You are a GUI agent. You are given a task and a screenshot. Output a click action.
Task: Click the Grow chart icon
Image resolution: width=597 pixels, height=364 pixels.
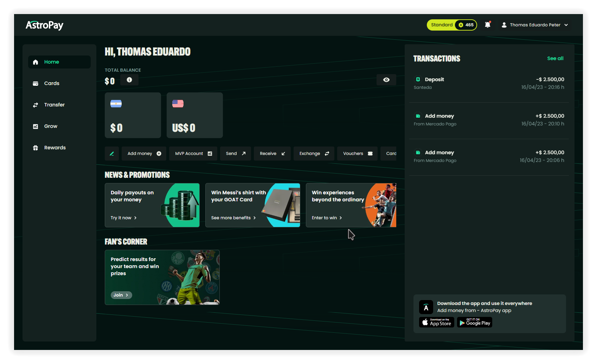point(36,126)
